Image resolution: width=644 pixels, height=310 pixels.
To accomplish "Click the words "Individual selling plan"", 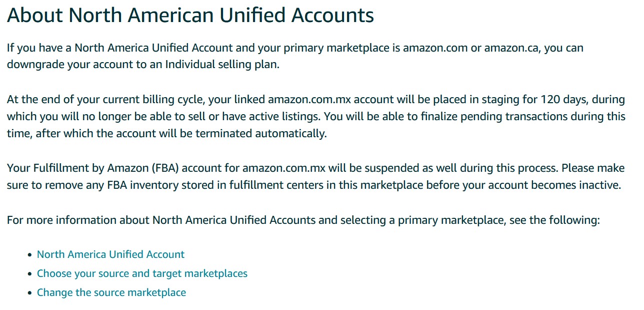I will click(222, 65).
